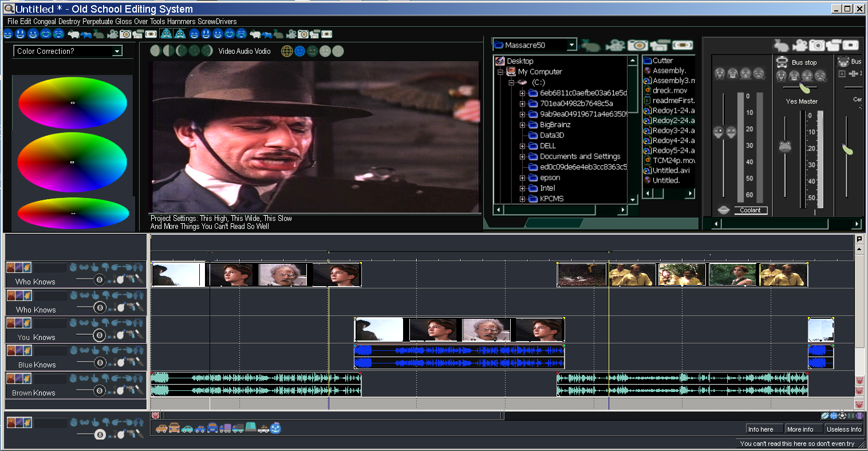The height and width of the screenshot is (451, 868).
Task: Click the white camcorder icon in mixer panel toolbar
Action: (834, 45)
